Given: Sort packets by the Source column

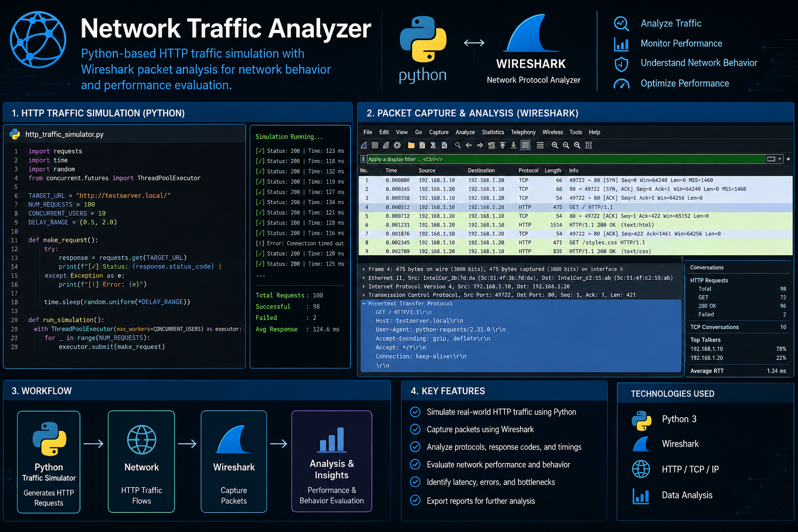Looking at the screenshot, I should [x=427, y=170].
